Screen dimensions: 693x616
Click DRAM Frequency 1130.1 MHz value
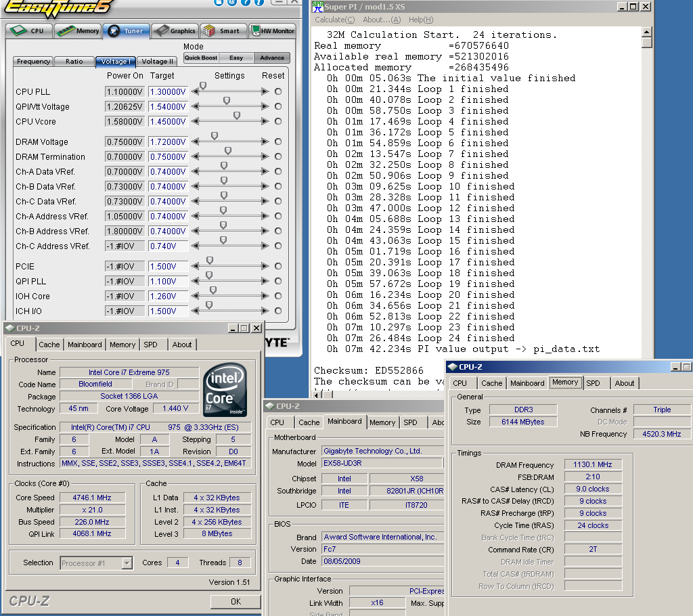point(593,465)
